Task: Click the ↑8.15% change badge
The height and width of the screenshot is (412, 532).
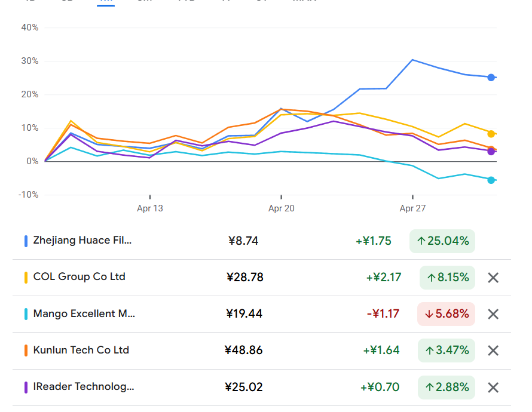Action: [447, 278]
